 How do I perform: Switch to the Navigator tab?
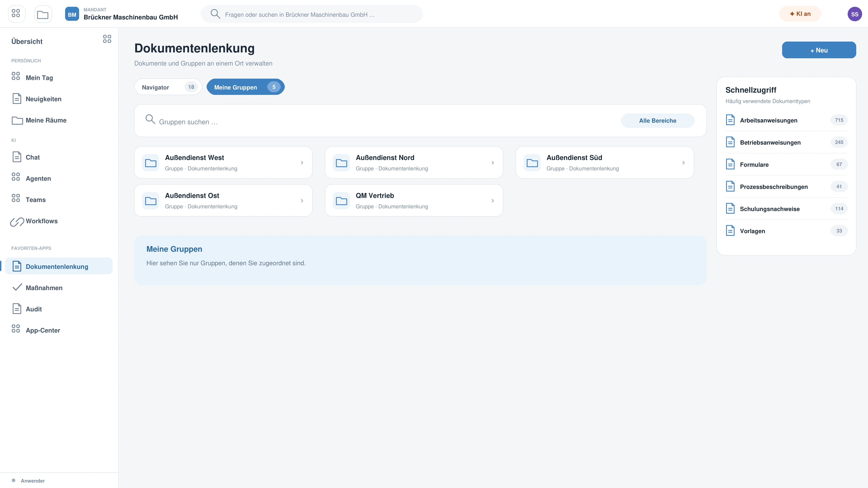[168, 87]
